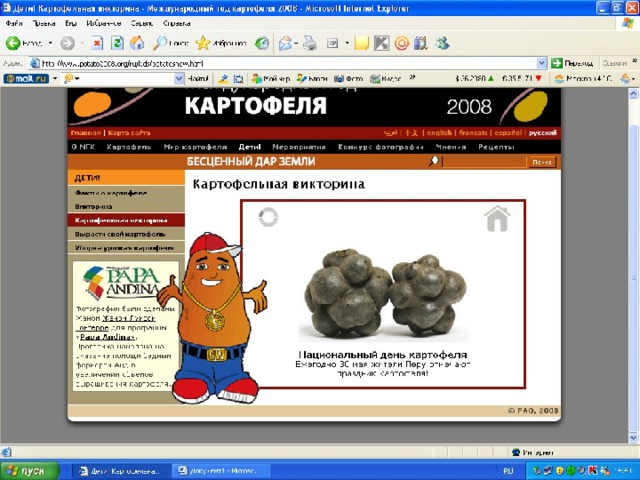Click the orange @ toolbar icon

pyautogui.click(x=402, y=43)
